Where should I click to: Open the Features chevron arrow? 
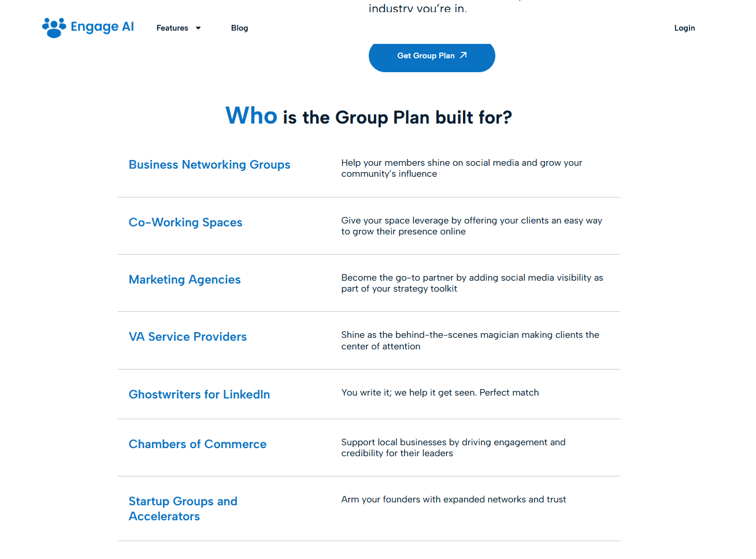(197, 28)
